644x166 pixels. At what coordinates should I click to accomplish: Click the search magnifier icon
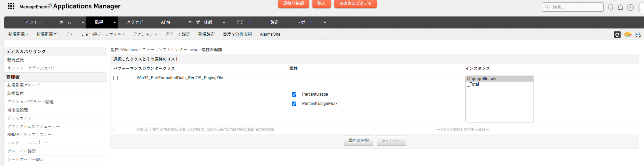click(x=548, y=7)
